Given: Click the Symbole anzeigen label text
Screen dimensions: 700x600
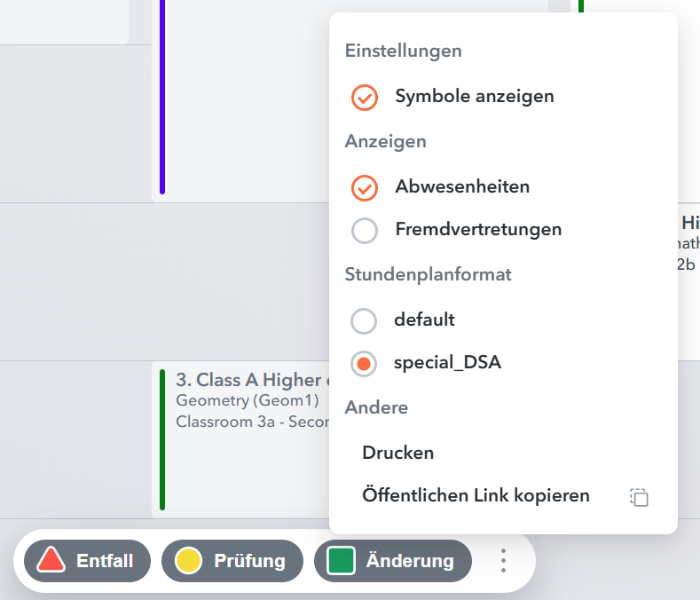Looking at the screenshot, I should tap(475, 97).
